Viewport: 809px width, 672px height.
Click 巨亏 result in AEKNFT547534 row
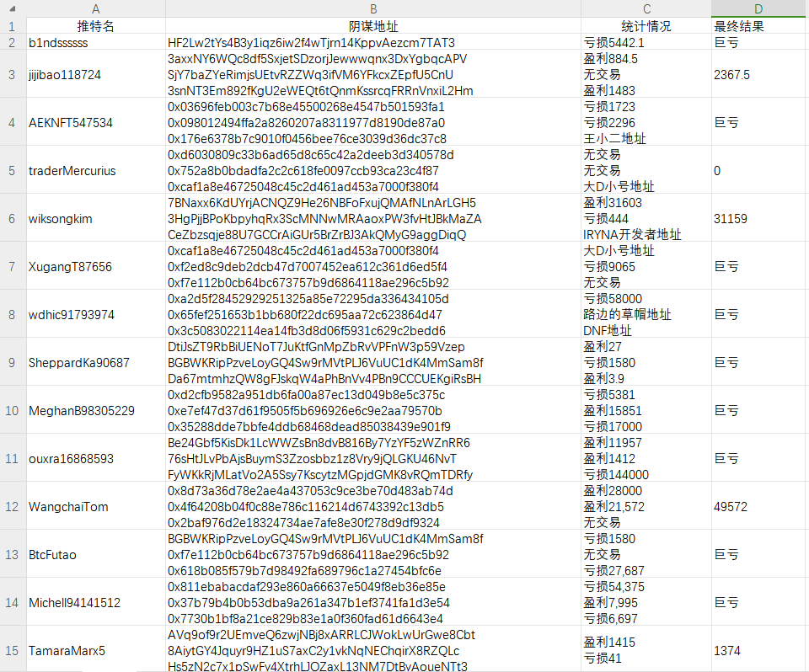(758, 122)
